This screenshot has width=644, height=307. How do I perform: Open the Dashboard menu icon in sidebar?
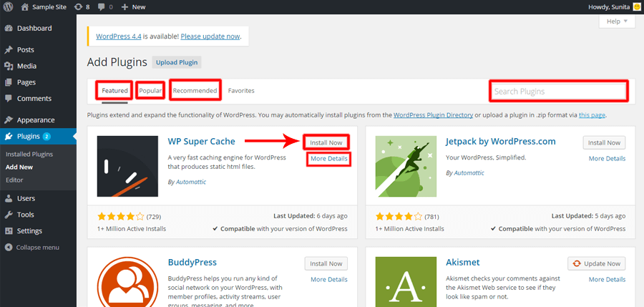[x=8, y=29]
